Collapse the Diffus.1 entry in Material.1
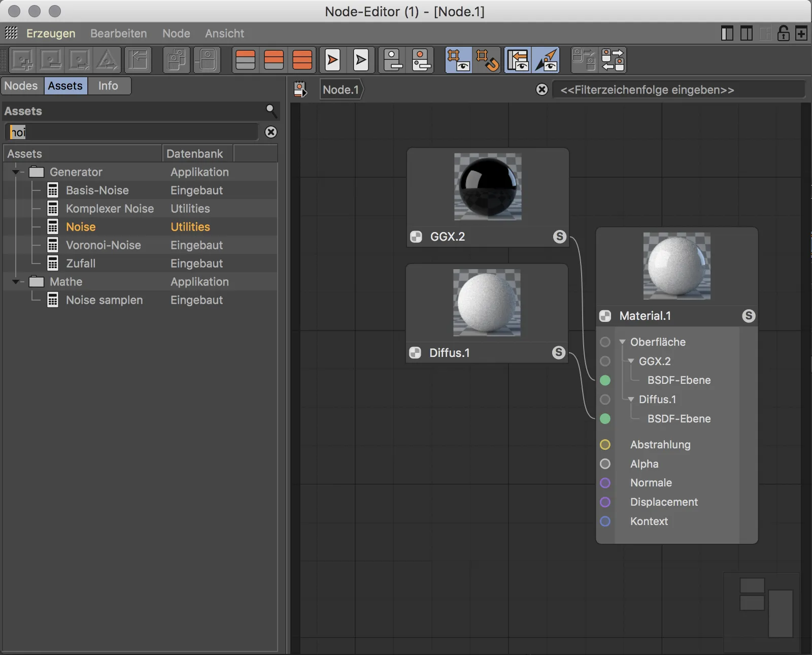The image size is (812, 655). [631, 400]
